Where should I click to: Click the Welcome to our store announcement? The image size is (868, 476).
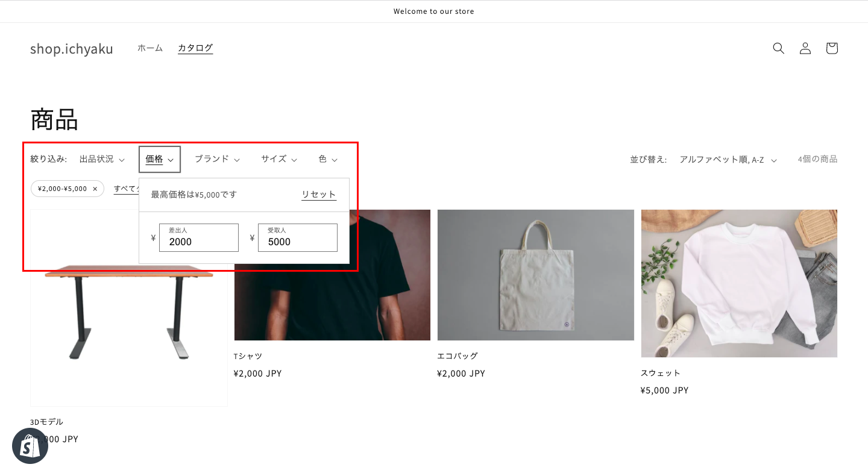point(434,11)
